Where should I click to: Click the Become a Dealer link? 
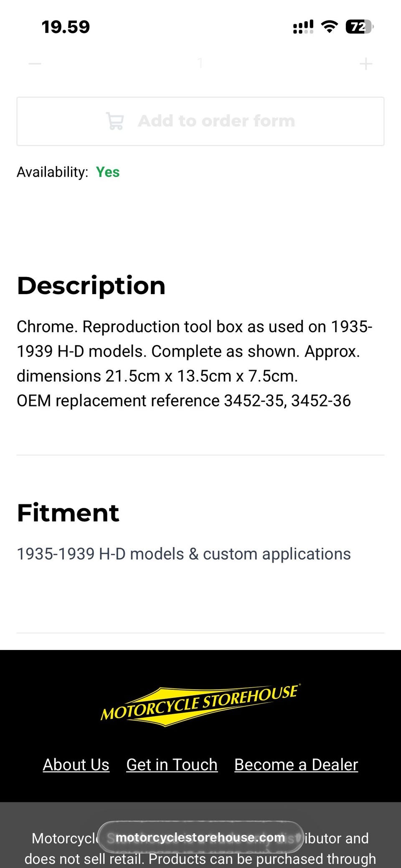coord(296,764)
